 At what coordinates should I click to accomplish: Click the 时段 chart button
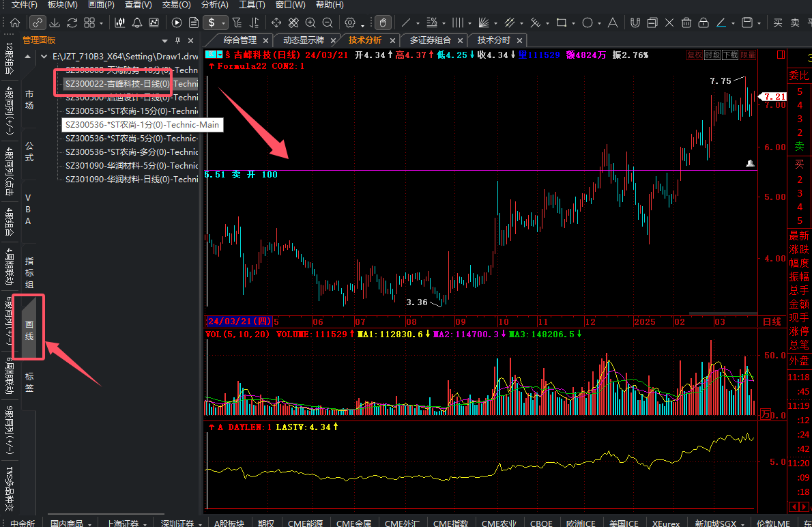pyautogui.click(x=712, y=55)
